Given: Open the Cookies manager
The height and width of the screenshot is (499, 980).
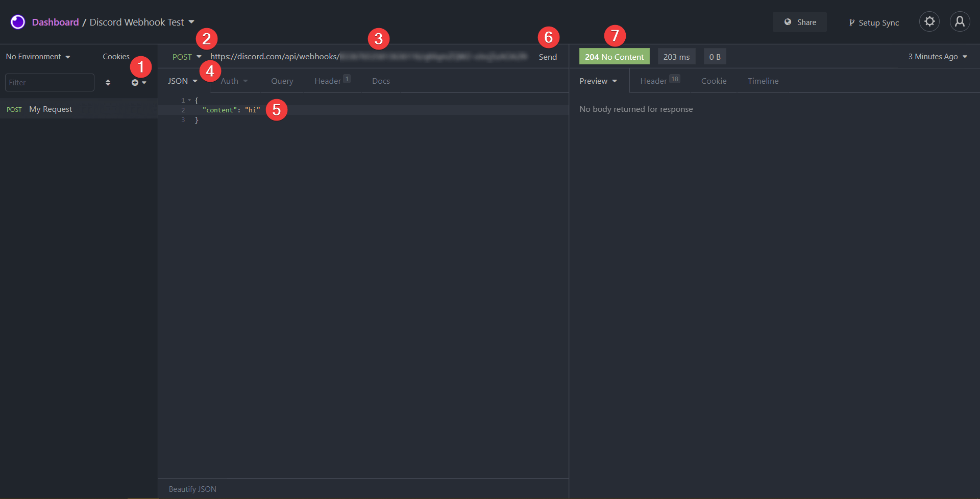Looking at the screenshot, I should 116,57.
